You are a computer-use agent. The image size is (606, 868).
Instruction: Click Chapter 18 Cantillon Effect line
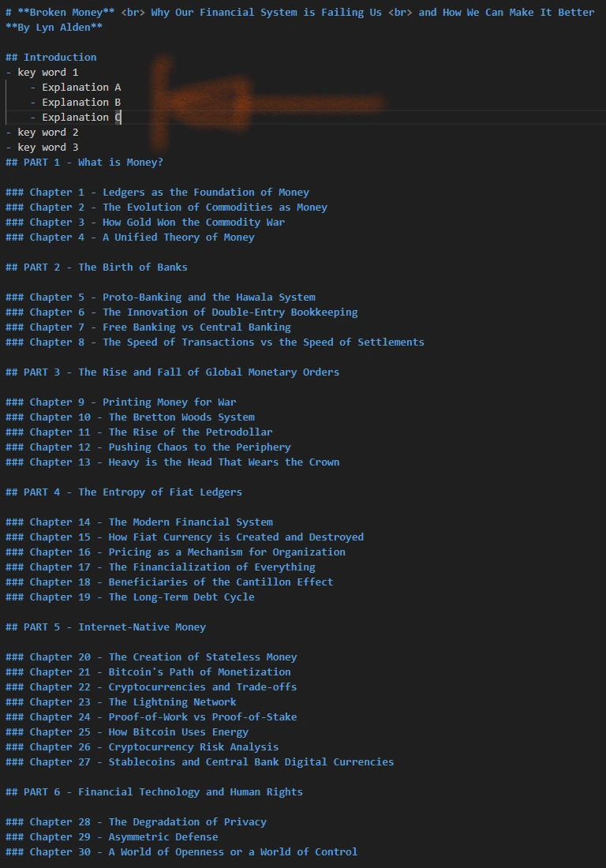pos(170,582)
